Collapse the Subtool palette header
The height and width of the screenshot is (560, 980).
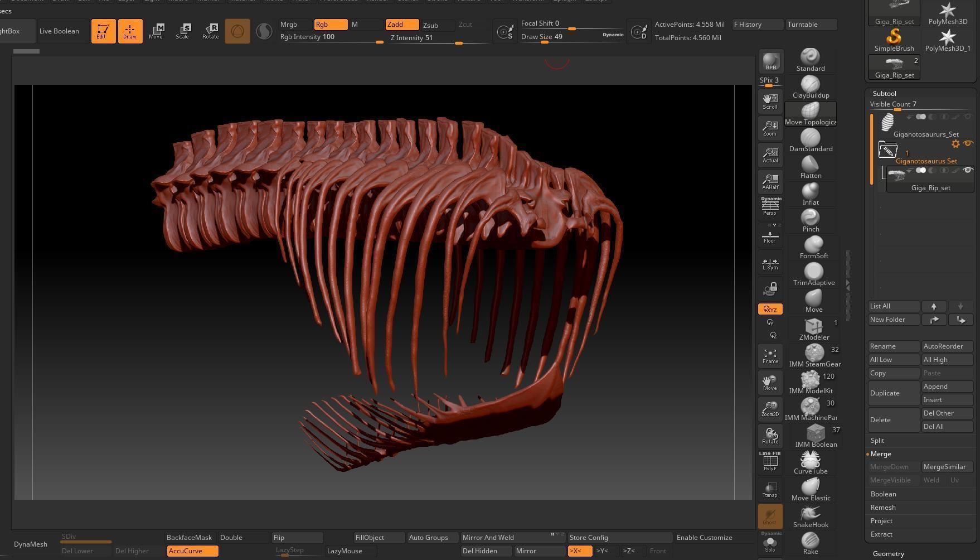885,94
